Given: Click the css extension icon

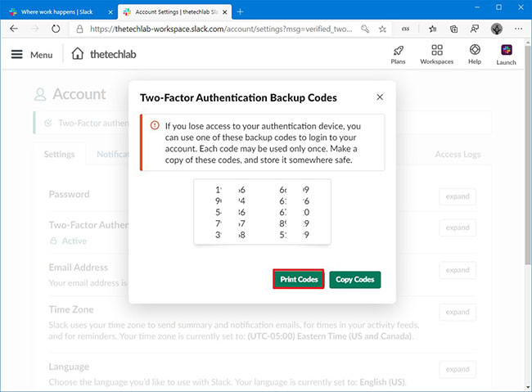Looking at the screenshot, I should 405,29.
